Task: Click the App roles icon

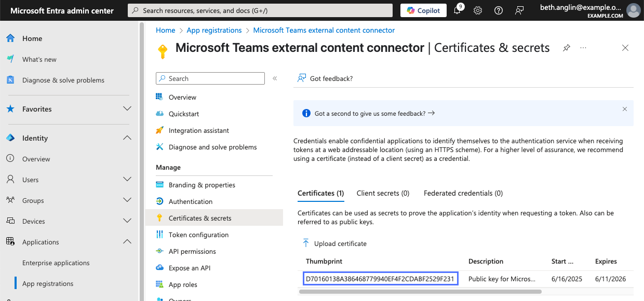Action: (159, 284)
